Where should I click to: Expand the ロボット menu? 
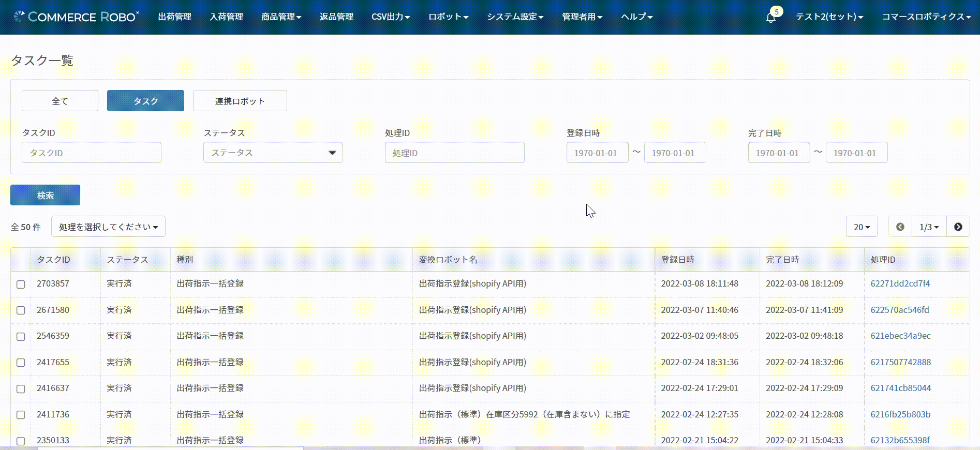point(448,17)
